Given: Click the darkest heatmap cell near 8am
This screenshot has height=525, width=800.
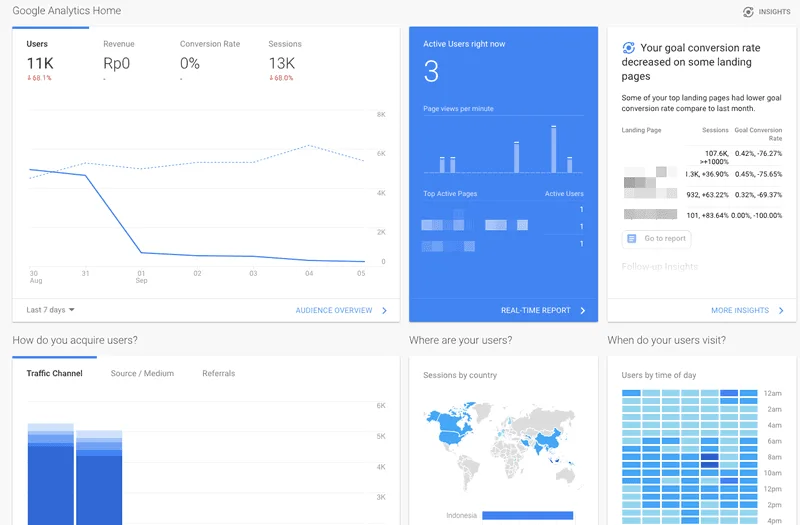Looking at the screenshot, I should [709, 457].
